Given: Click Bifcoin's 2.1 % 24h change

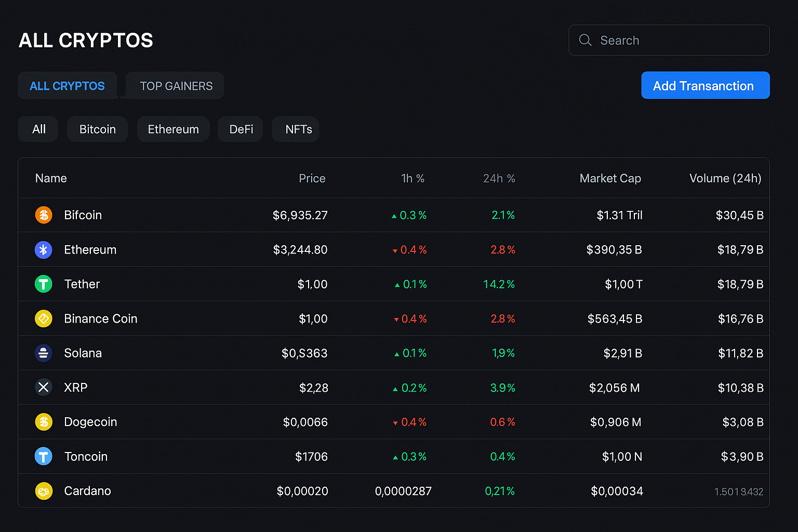Looking at the screenshot, I should pos(503,215).
